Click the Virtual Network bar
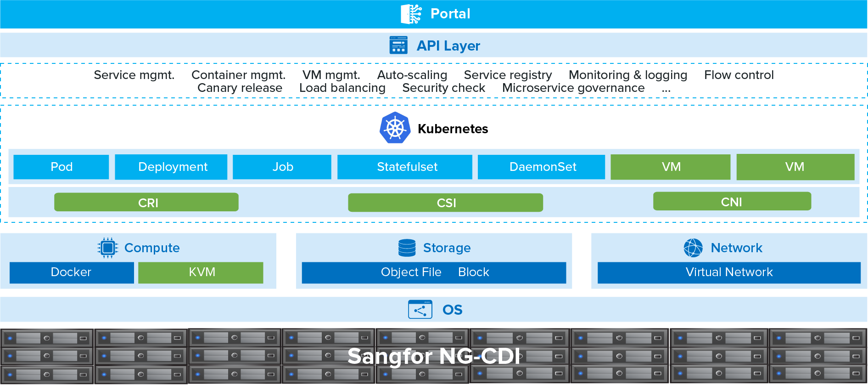Screen dimensions: 868x385 pyautogui.click(x=729, y=272)
